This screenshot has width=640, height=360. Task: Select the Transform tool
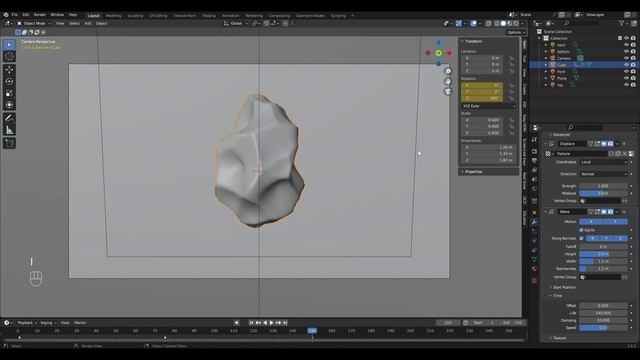[9, 105]
